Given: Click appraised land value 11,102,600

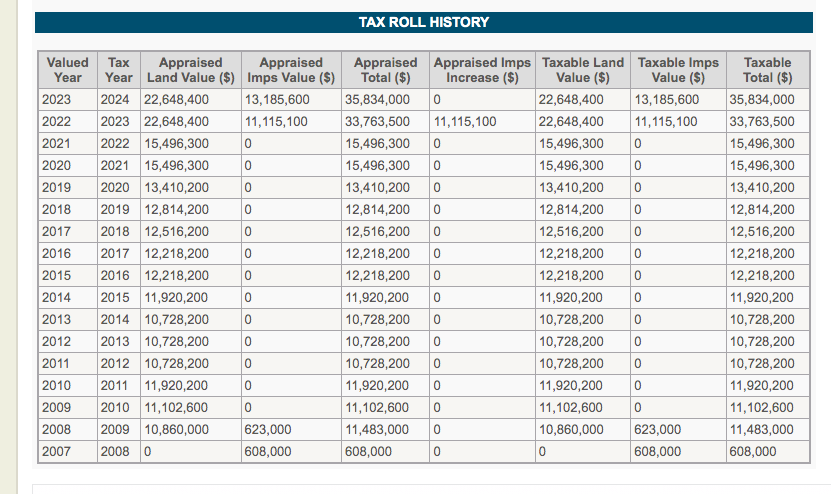Looking at the screenshot, I should click(x=191, y=408).
